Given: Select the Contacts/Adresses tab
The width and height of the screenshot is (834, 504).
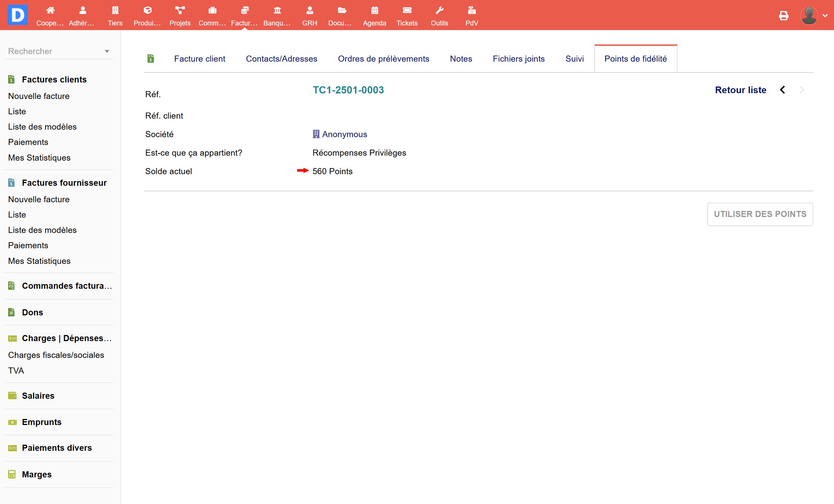Looking at the screenshot, I should tap(281, 59).
